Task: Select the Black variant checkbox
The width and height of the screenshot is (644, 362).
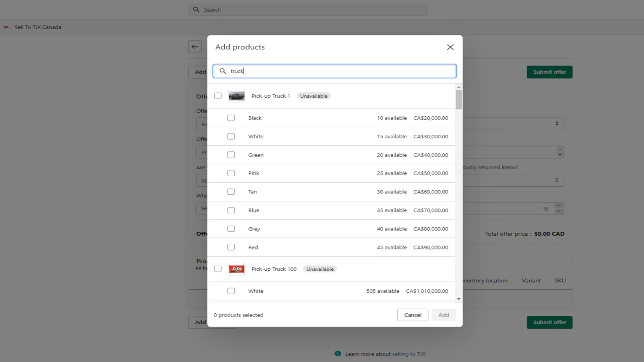Action: (x=231, y=118)
